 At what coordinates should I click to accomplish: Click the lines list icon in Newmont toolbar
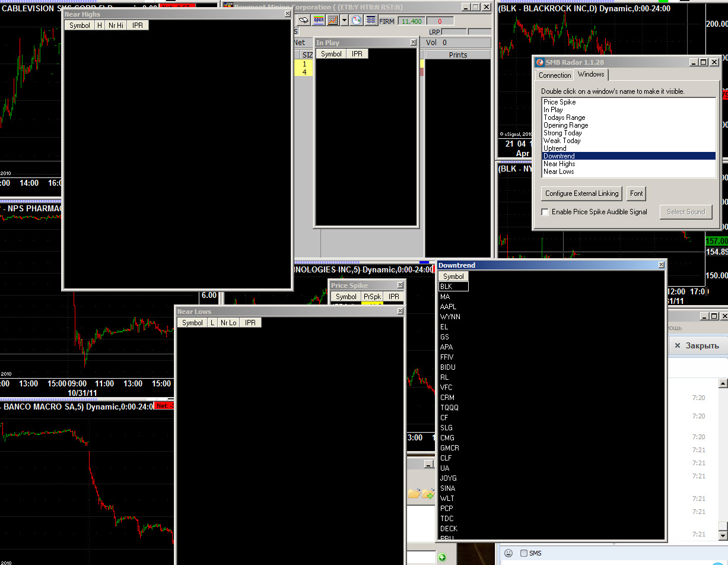point(371,20)
